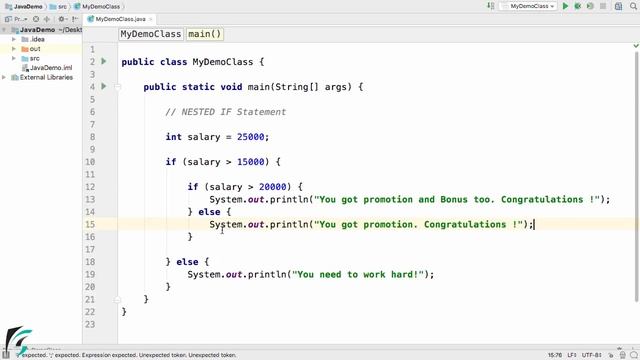This screenshot has height=360, width=640.
Task: Click "public class MyDemoClass {" declaration
Action: tap(193, 62)
